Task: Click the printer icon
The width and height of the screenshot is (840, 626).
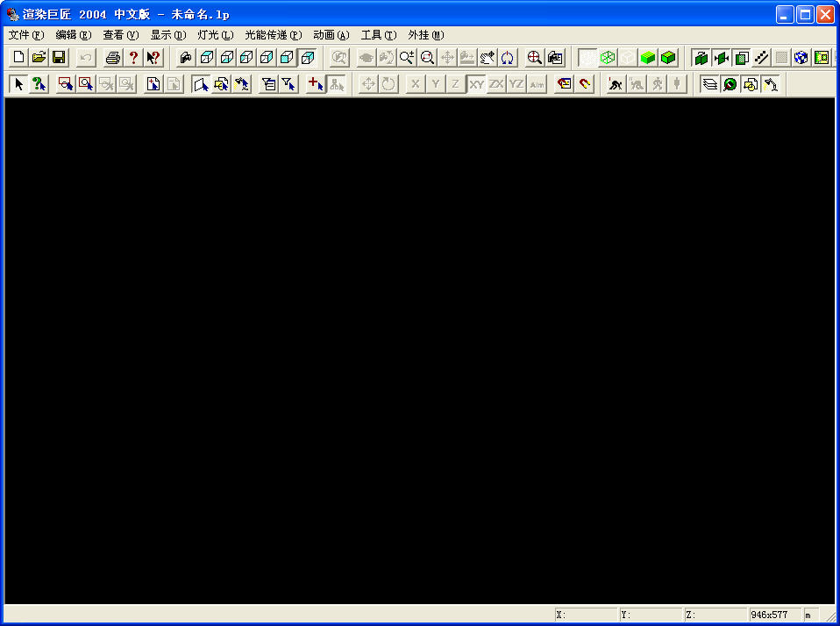Action: click(113, 58)
